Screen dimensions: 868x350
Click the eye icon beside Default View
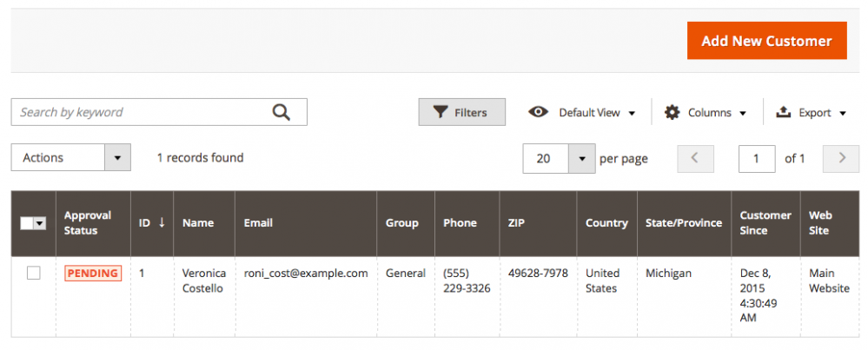(538, 112)
